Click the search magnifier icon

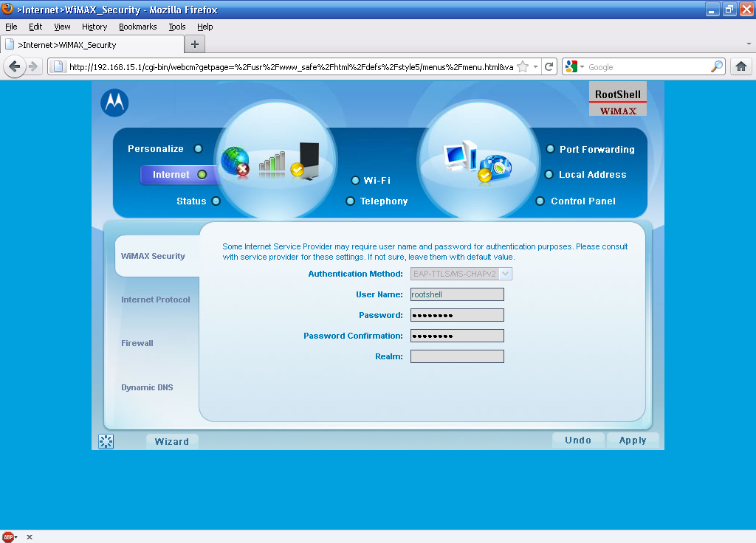pyautogui.click(x=717, y=66)
